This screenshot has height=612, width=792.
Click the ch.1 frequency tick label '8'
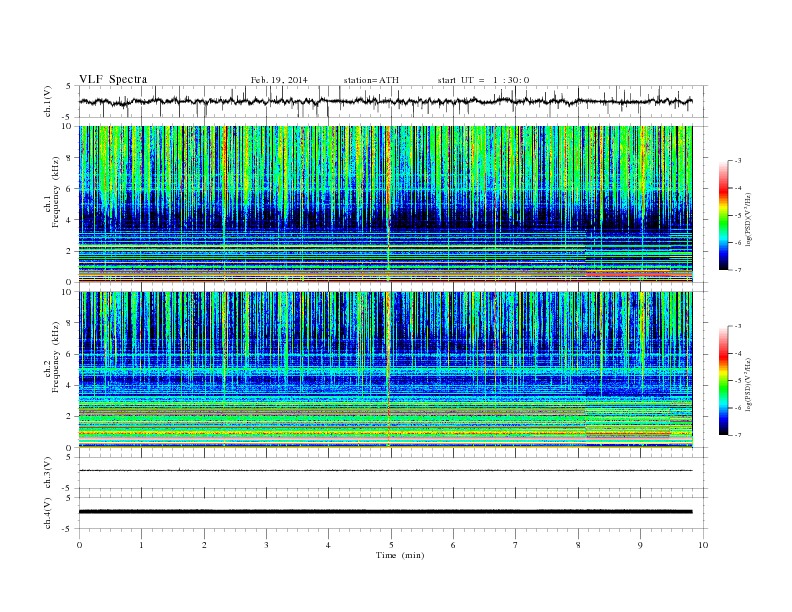(x=70, y=158)
